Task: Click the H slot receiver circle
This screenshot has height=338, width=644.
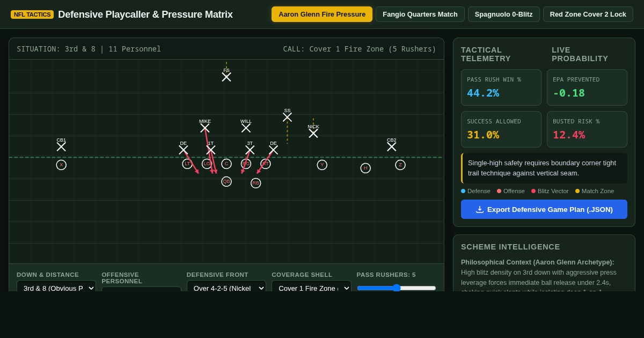Action: point(365,168)
